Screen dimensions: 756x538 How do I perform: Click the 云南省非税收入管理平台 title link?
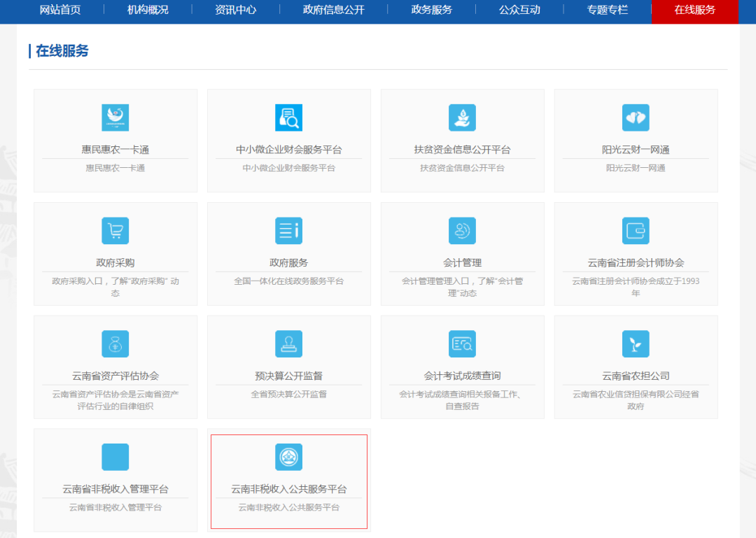(115, 489)
